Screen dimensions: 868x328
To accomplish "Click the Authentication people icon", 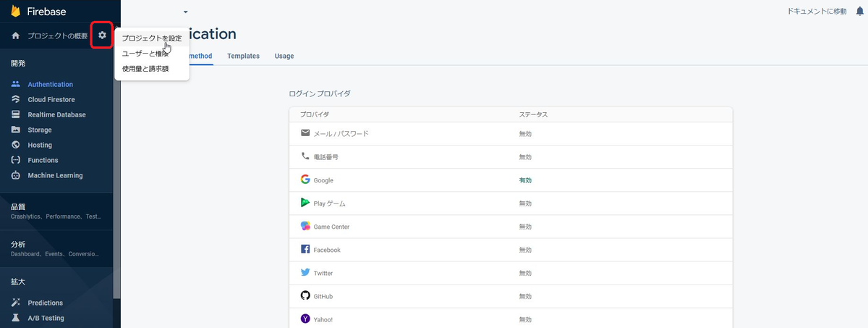I will click(16, 84).
